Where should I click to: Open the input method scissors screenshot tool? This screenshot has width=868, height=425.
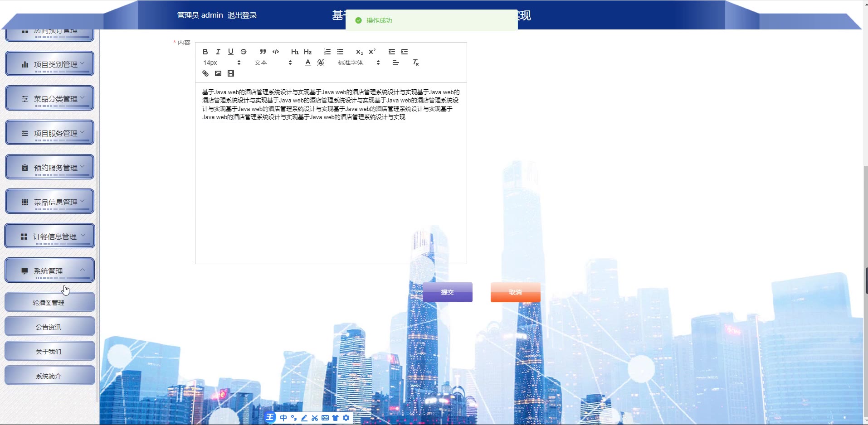pos(315,418)
